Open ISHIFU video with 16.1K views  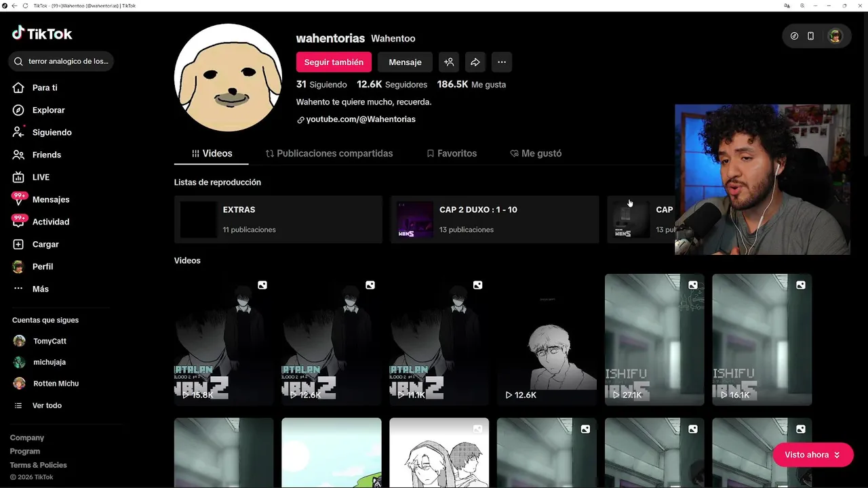point(762,340)
